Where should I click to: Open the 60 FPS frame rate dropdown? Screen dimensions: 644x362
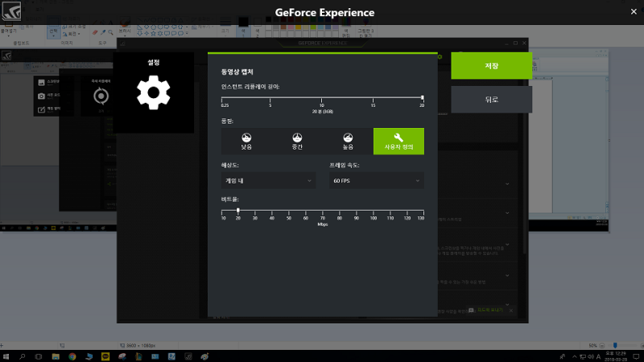point(377,180)
